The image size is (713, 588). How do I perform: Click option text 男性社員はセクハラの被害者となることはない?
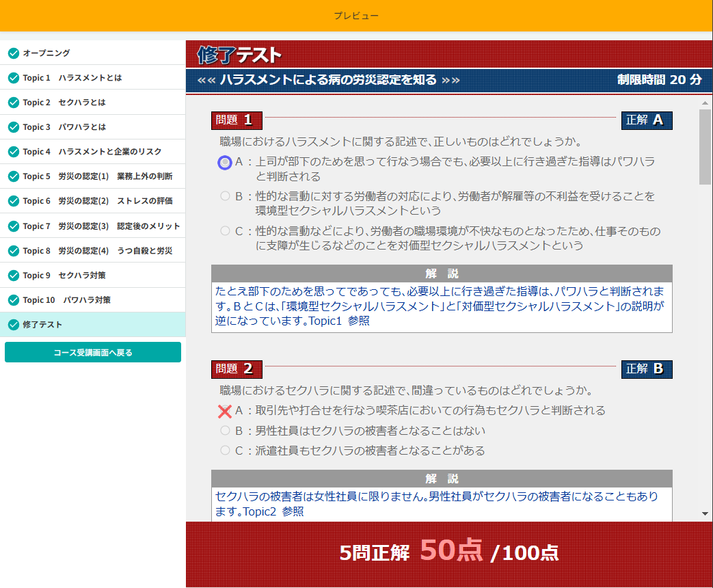(x=370, y=431)
